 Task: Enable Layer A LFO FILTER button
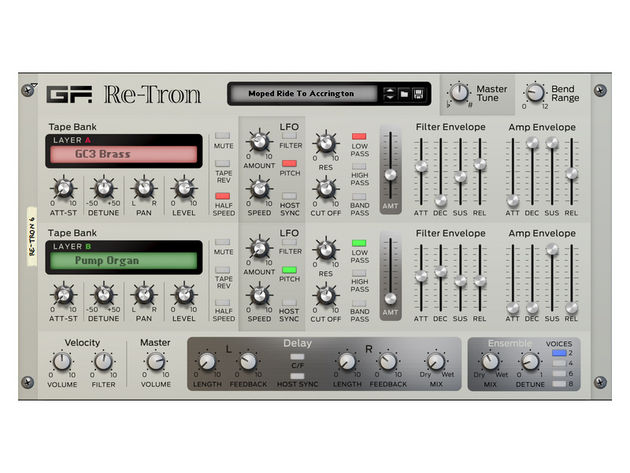click(x=289, y=135)
